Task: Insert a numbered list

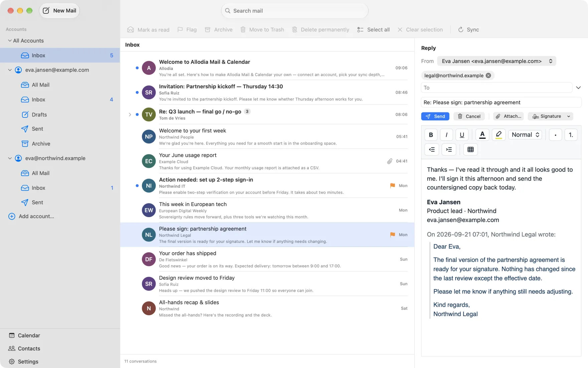Action: pyautogui.click(x=571, y=135)
